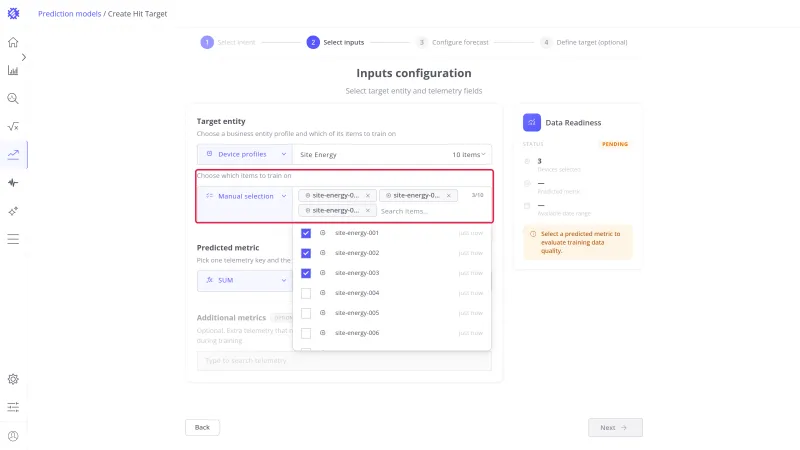800x450 pixels.
Task: Open the Device profiles dropdown
Action: pyautogui.click(x=245, y=154)
